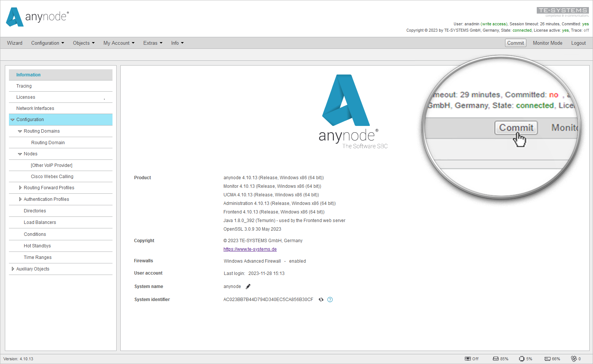Collapse the Routing Domains node

[20, 131]
